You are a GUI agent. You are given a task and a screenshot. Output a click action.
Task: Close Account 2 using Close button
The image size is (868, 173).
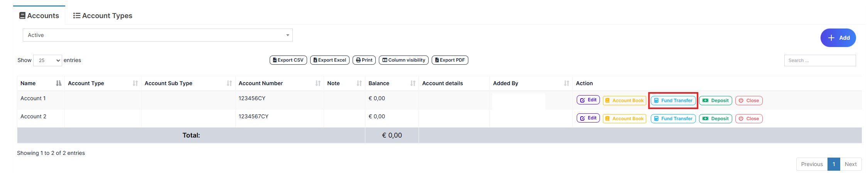749,119
